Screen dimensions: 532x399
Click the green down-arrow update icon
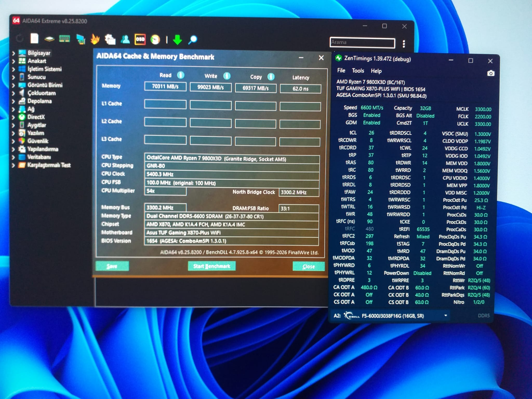[x=177, y=40]
